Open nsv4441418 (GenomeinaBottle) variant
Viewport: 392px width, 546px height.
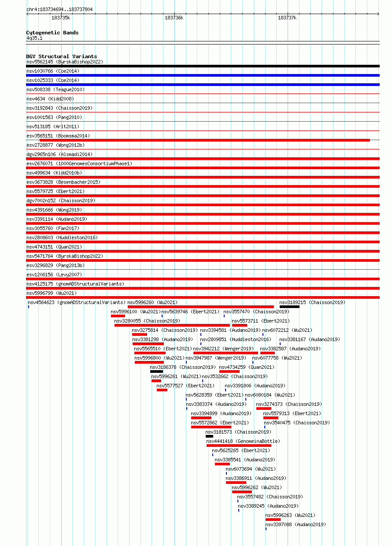click(x=243, y=442)
